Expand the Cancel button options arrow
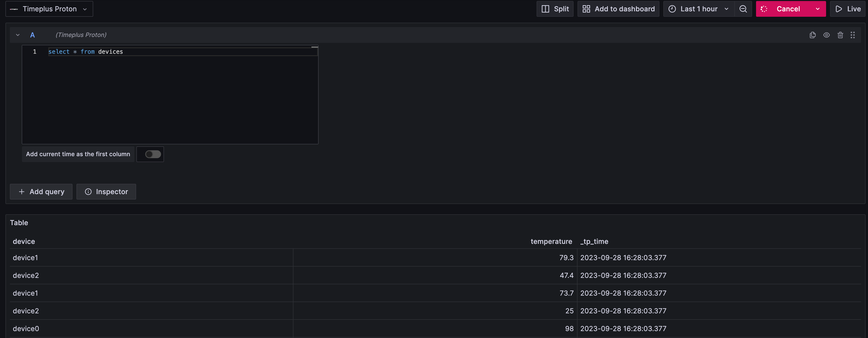 (x=817, y=9)
